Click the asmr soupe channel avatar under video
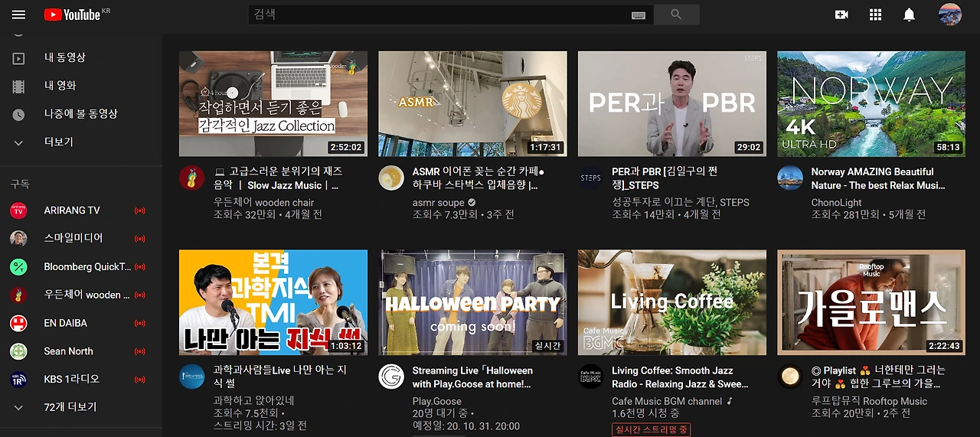 point(391,178)
